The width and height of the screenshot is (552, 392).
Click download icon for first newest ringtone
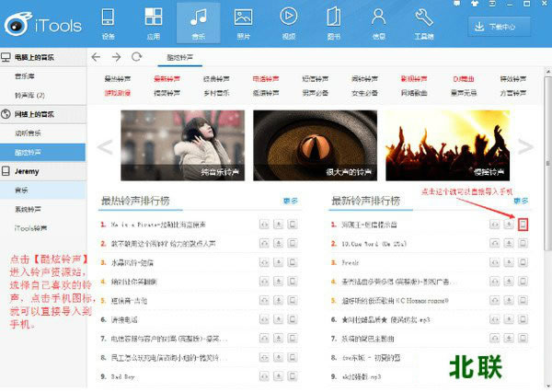(x=509, y=224)
